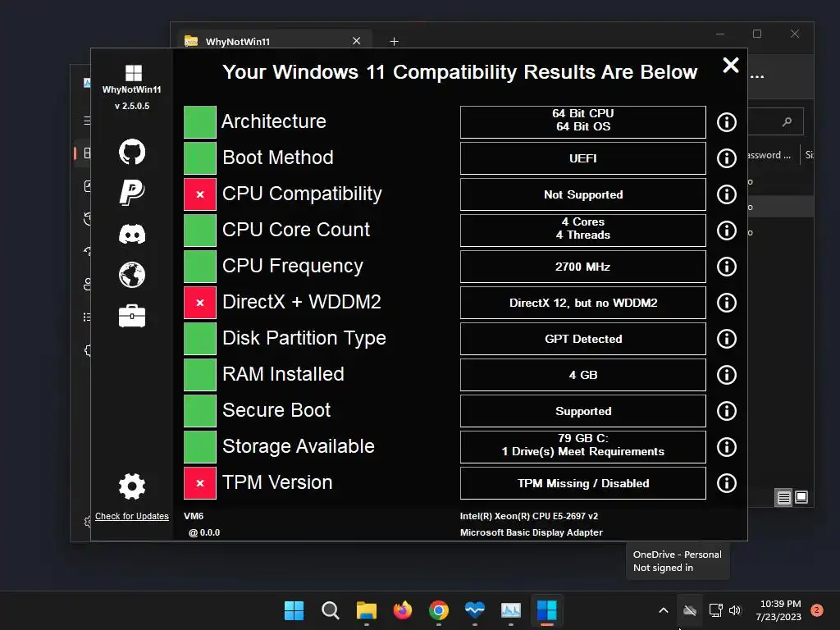Open the performance monitor app on taskbar

pos(511,610)
